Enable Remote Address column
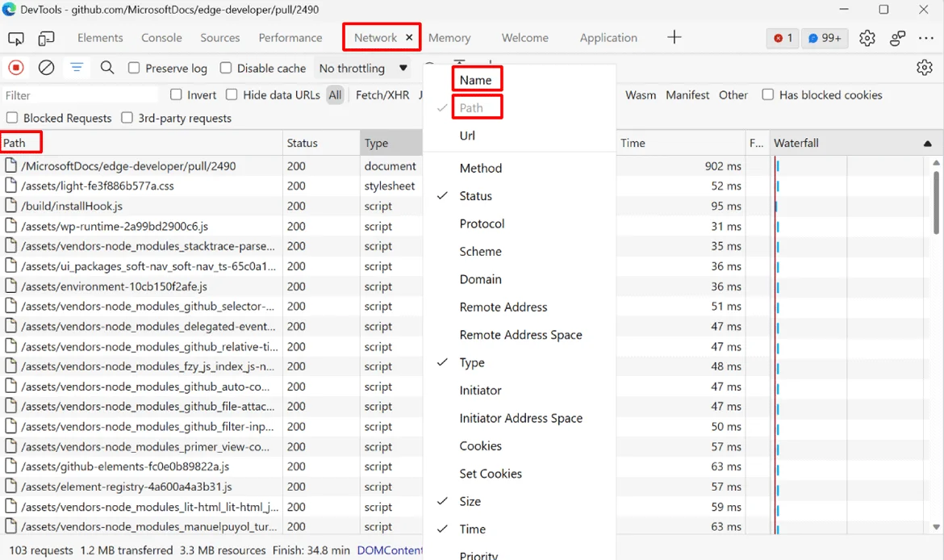The width and height of the screenshot is (944, 560). pos(503,307)
